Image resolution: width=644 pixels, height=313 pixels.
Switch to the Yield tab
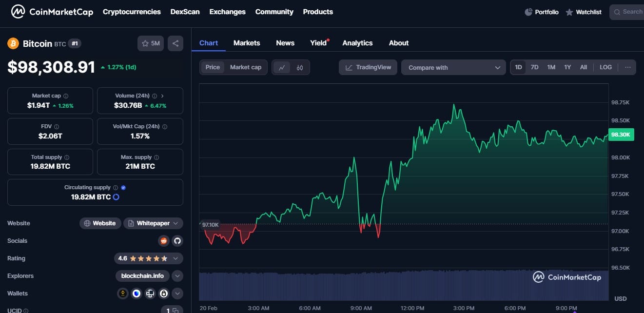(318, 43)
